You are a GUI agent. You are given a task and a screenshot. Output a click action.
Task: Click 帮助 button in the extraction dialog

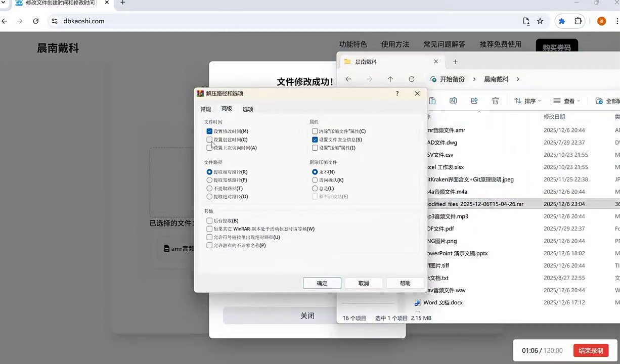pyautogui.click(x=405, y=283)
